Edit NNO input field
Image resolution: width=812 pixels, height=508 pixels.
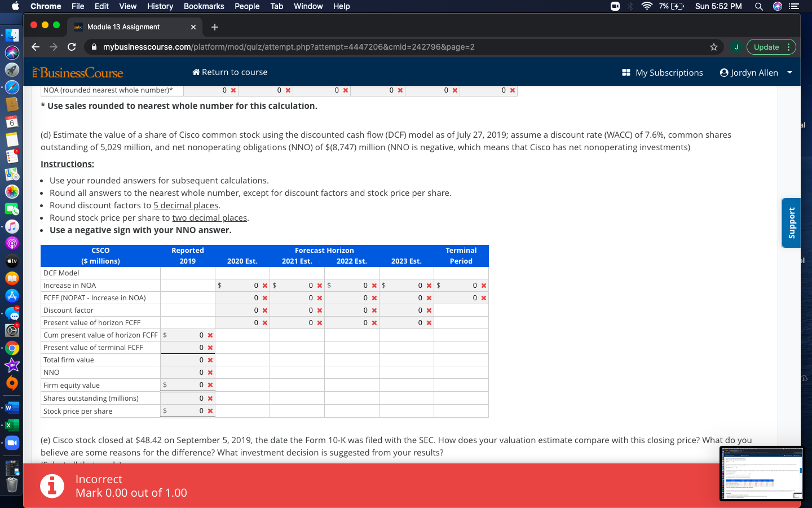(187, 373)
